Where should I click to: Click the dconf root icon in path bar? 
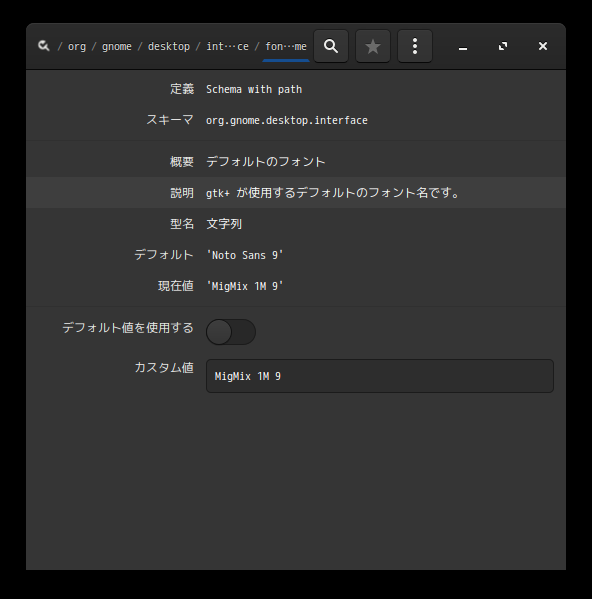[44, 46]
